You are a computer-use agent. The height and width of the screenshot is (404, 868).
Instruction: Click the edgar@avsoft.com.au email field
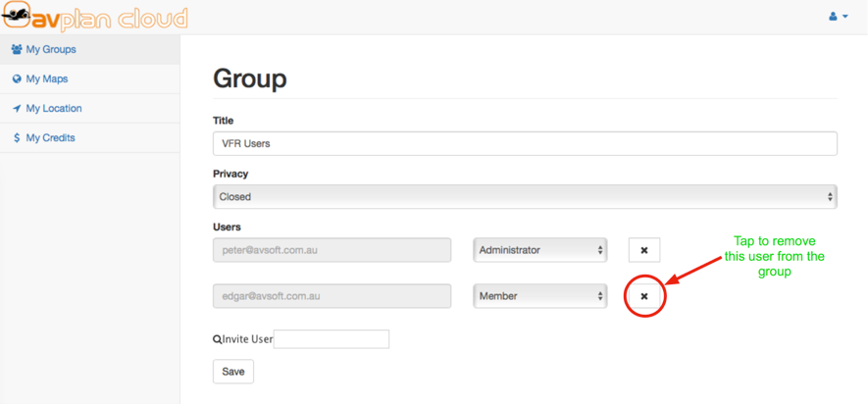click(x=332, y=296)
